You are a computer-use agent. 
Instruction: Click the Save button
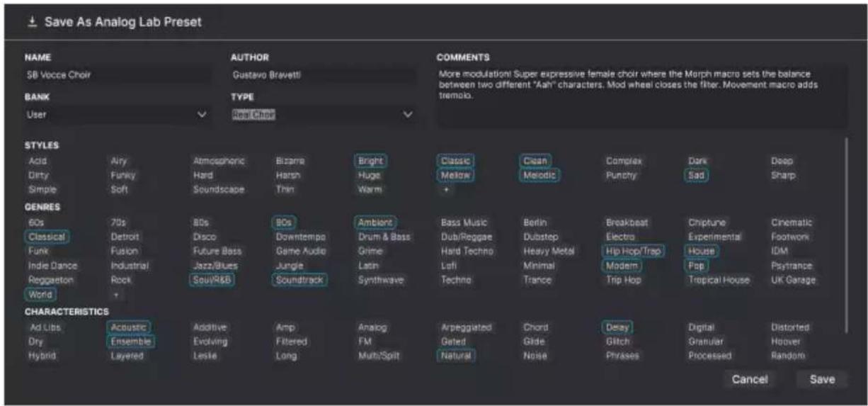click(x=822, y=379)
